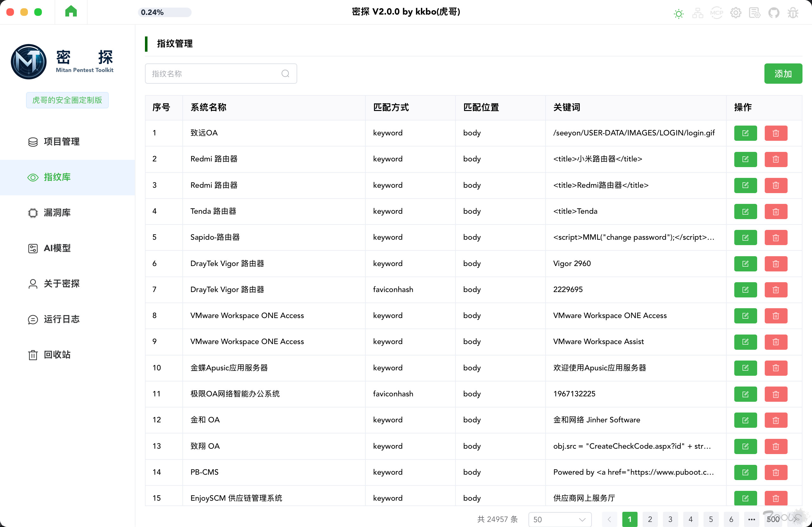The width and height of the screenshot is (812, 527).
Task: Click the search magnifier icon
Action: 285,74
